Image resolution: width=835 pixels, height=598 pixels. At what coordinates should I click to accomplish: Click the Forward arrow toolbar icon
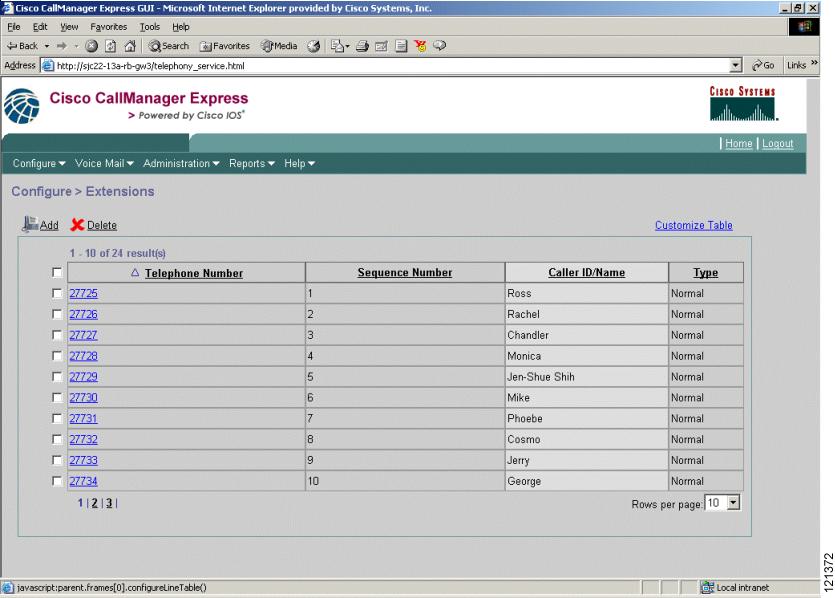click(x=62, y=46)
